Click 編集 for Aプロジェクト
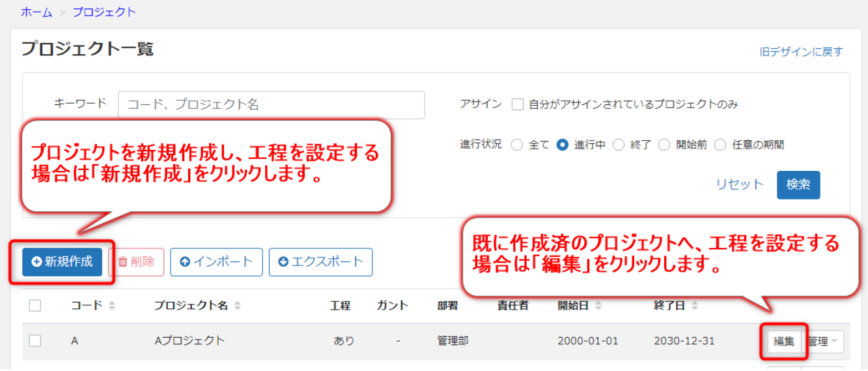 click(x=784, y=341)
